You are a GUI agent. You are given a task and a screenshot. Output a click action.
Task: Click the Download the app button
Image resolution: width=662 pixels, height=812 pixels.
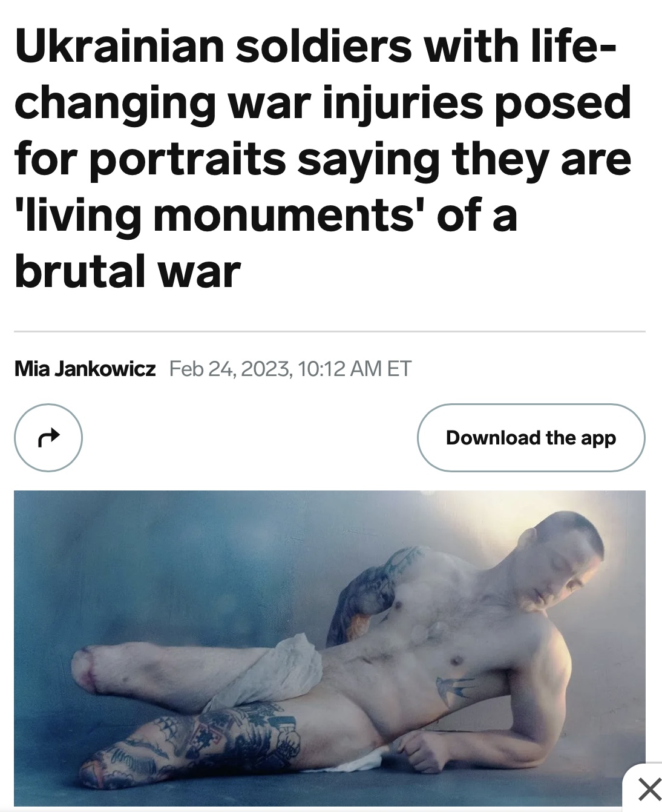(531, 437)
